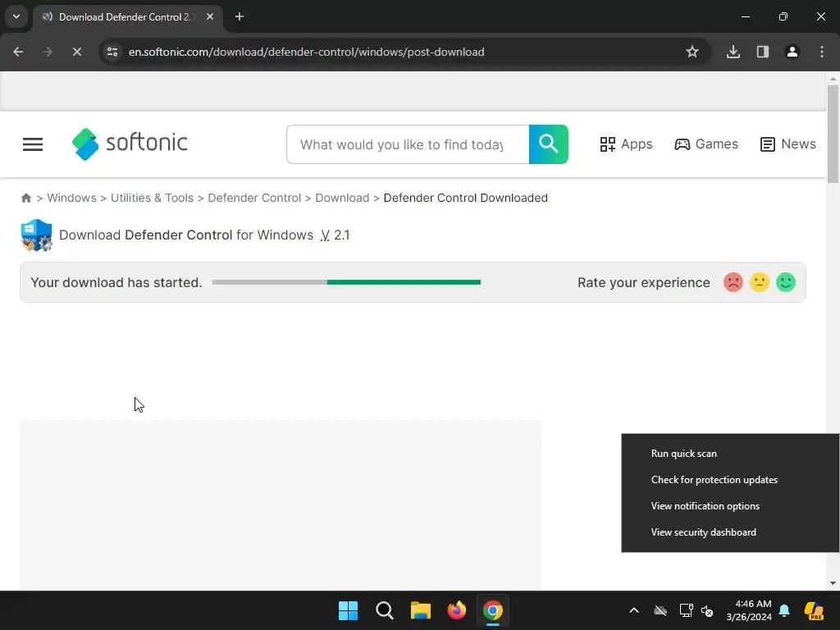Open the taskbar search
Screen dimensions: 840x630
click(385, 610)
